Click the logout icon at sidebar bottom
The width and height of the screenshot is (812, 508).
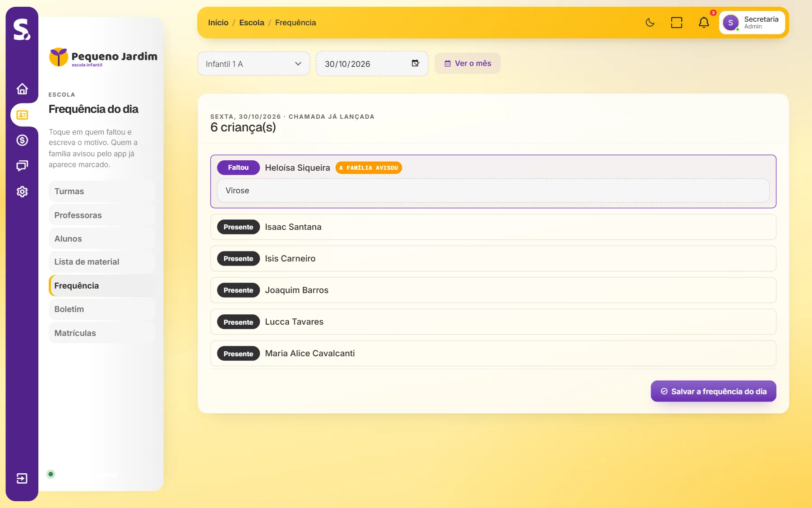(x=22, y=478)
